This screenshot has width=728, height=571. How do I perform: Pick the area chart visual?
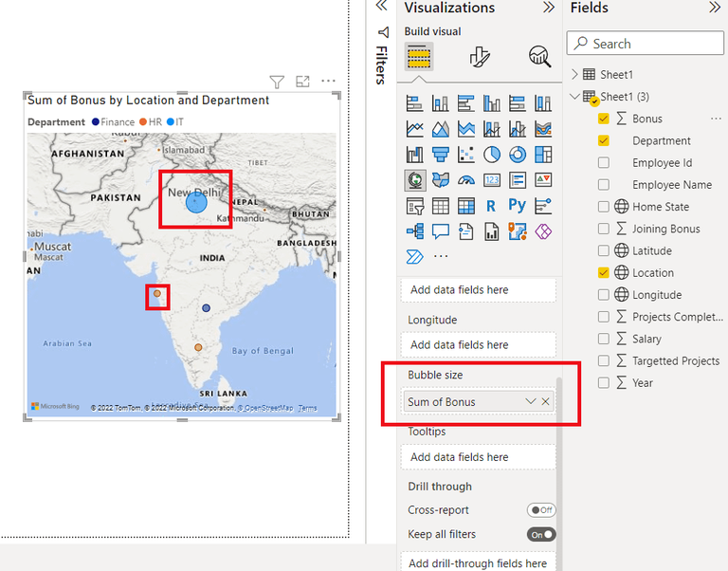click(440, 129)
